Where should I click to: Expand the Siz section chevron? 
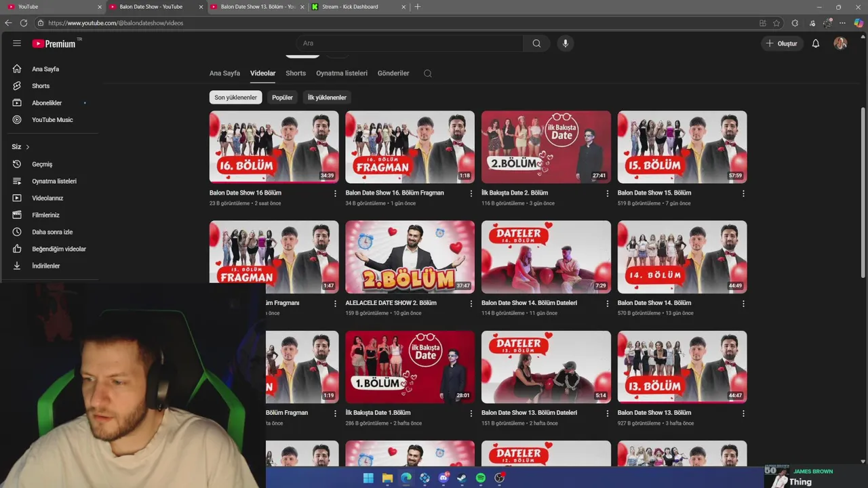click(27, 147)
